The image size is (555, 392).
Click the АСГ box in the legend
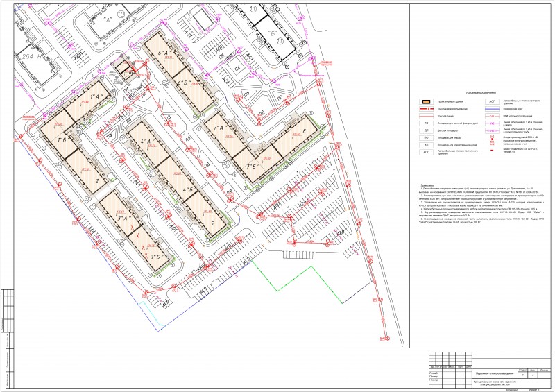pyautogui.click(x=492, y=101)
